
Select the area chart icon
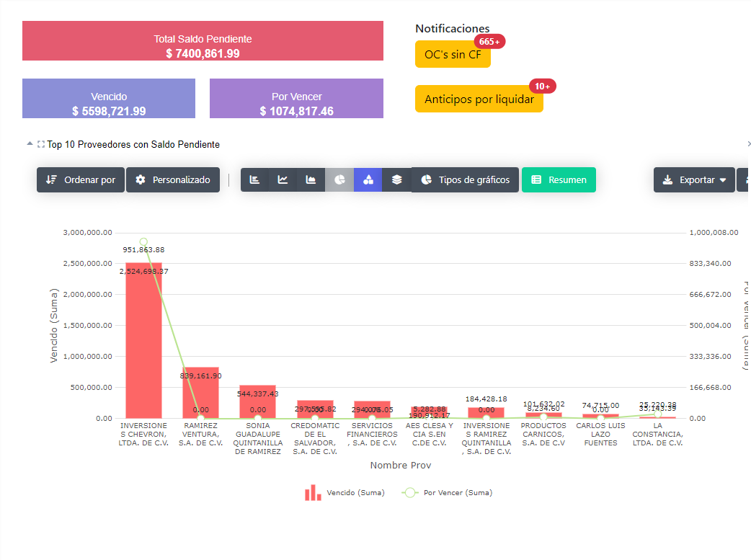[311, 180]
